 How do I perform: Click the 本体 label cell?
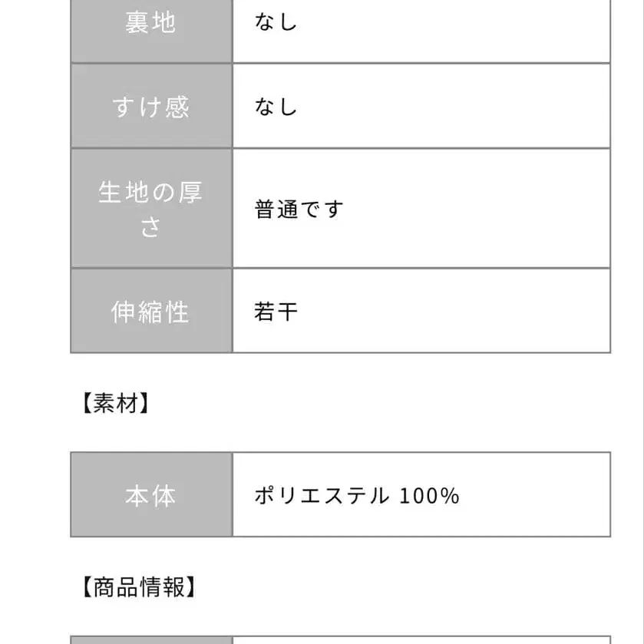pyautogui.click(x=150, y=496)
